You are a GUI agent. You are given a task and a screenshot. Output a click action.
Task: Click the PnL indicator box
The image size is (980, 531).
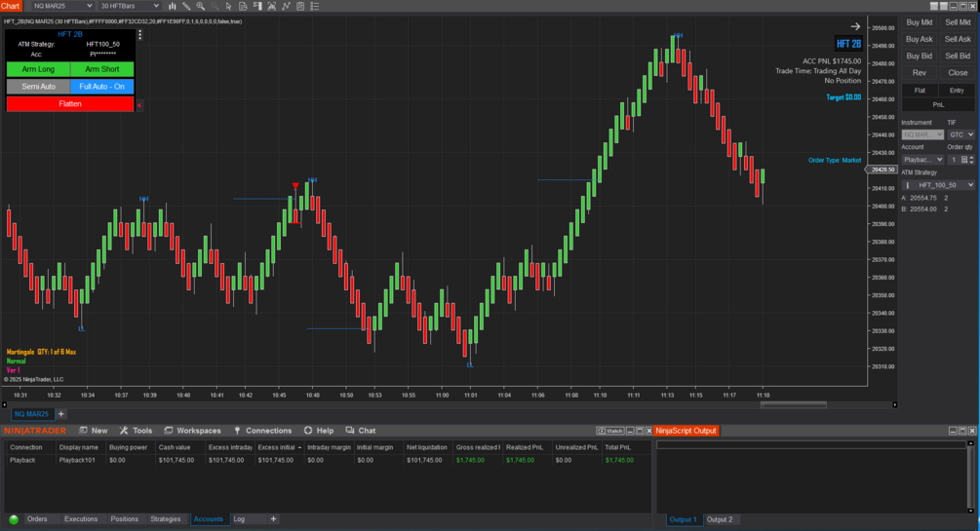(938, 105)
